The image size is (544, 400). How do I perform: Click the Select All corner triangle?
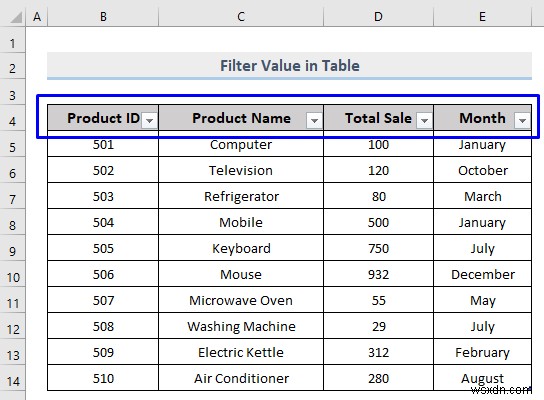[16, 17]
